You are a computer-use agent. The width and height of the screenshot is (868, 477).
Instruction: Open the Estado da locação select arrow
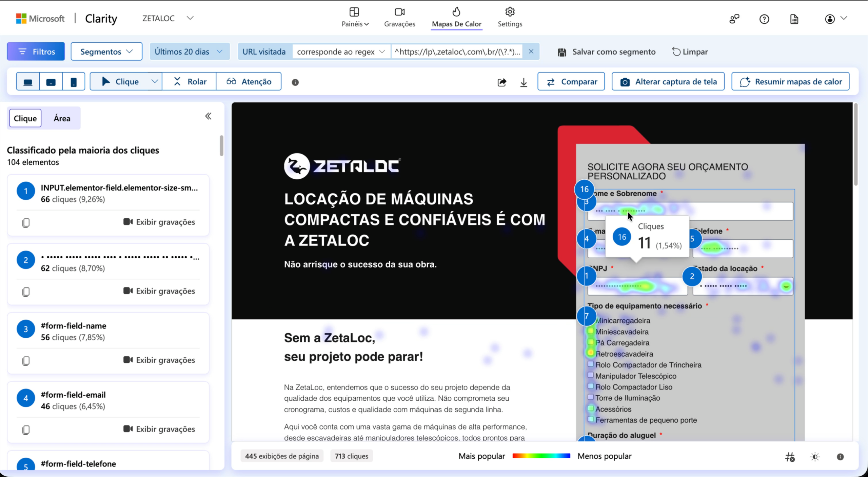tap(786, 286)
